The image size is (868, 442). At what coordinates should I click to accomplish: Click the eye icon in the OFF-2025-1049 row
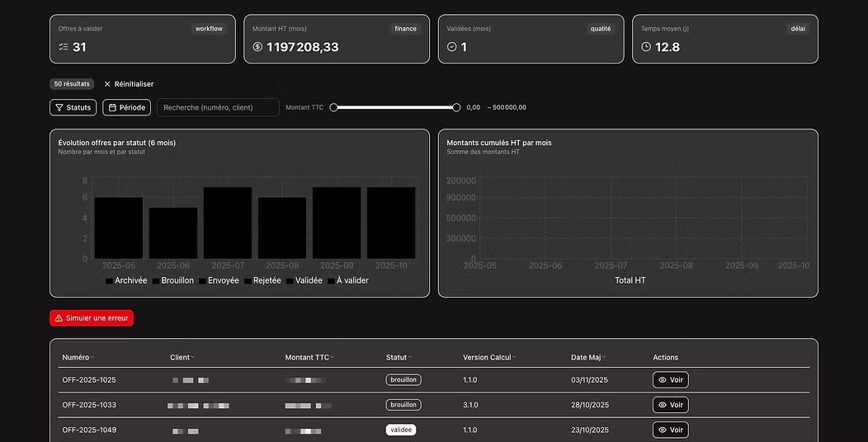click(x=663, y=430)
